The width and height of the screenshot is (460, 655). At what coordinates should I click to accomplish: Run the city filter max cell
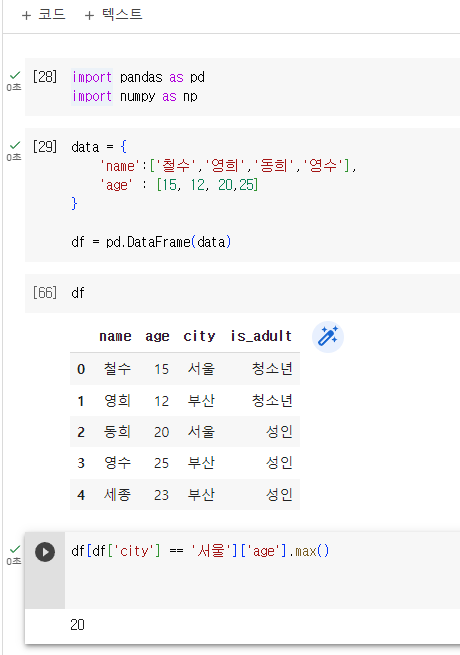coord(45,552)
